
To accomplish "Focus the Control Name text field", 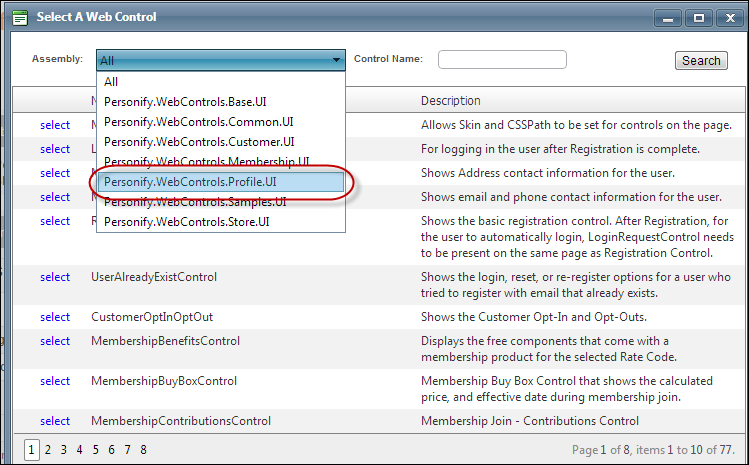I will click(502, 60).
